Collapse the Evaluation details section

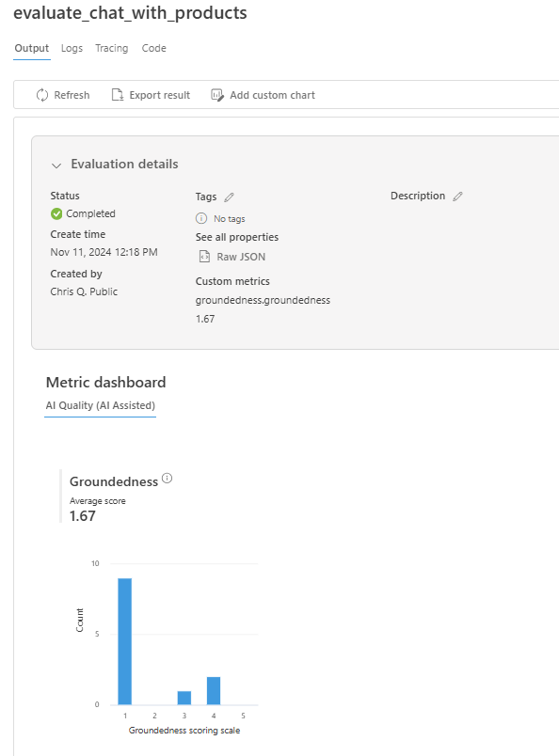[56, 165]
